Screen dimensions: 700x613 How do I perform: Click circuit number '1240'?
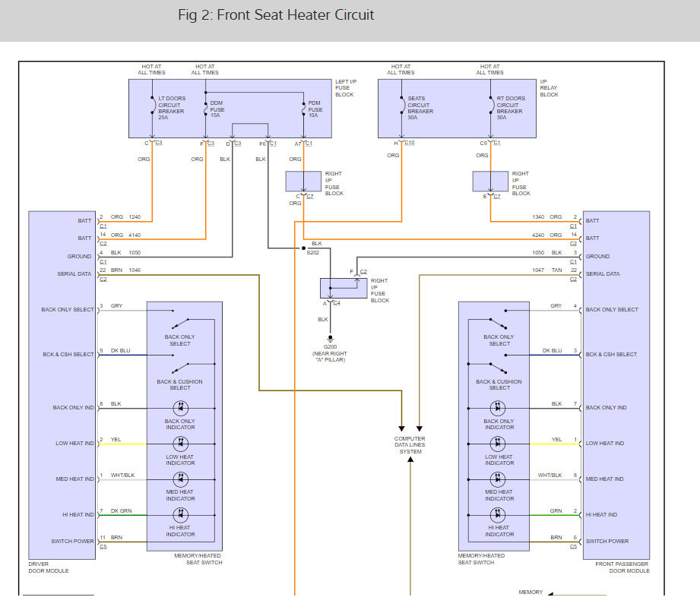coord(135,216)
